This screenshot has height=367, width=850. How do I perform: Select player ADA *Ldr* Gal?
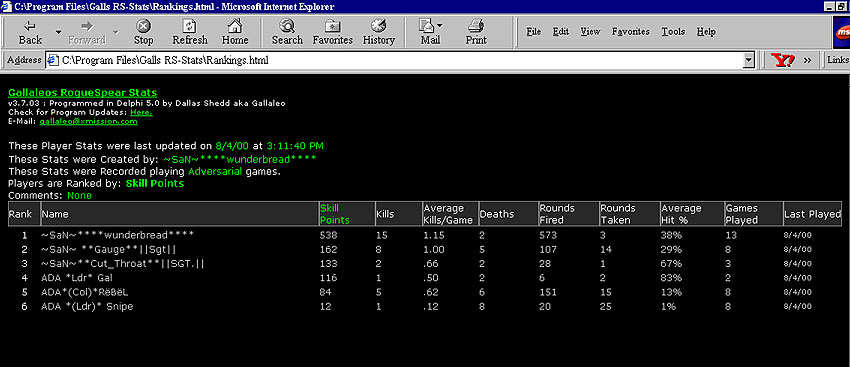(x=78, y=278)
